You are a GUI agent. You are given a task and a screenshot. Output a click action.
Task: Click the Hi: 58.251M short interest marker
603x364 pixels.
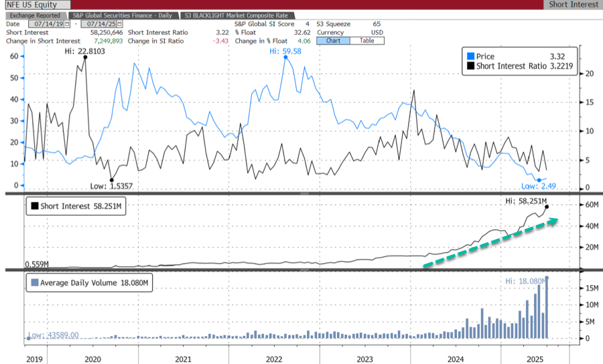tap(547, 206)
